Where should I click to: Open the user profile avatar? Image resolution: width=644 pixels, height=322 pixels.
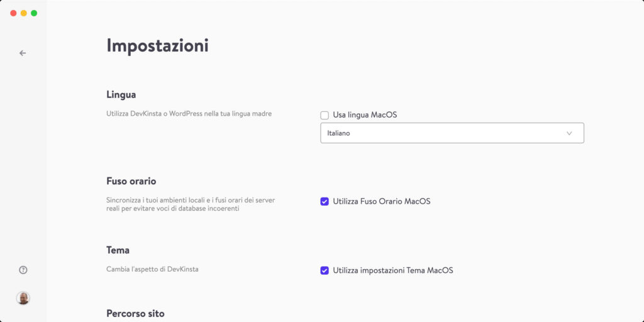(x=23, y=298)
